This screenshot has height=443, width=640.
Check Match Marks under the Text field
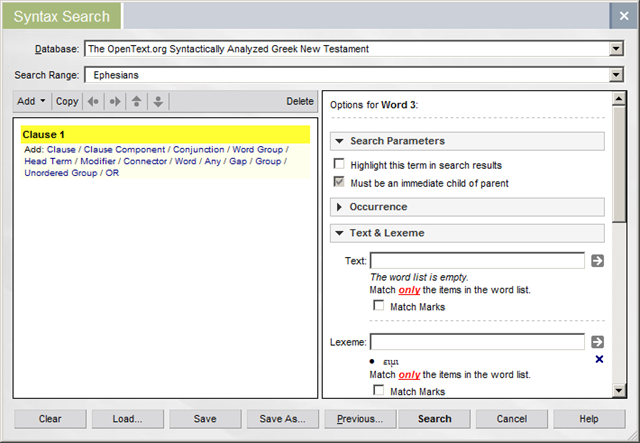(x=379, y=306)
